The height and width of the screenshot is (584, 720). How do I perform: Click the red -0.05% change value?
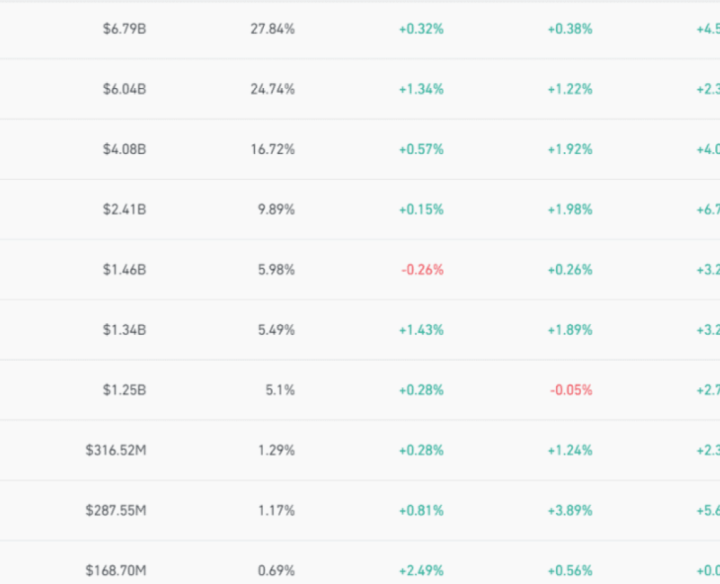[571, 389]
